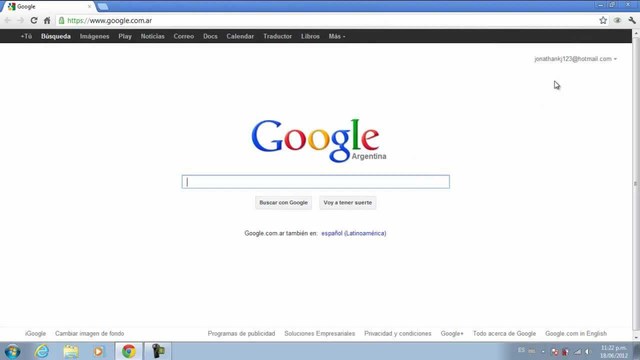Go to the home page icon

click(47, 20)
